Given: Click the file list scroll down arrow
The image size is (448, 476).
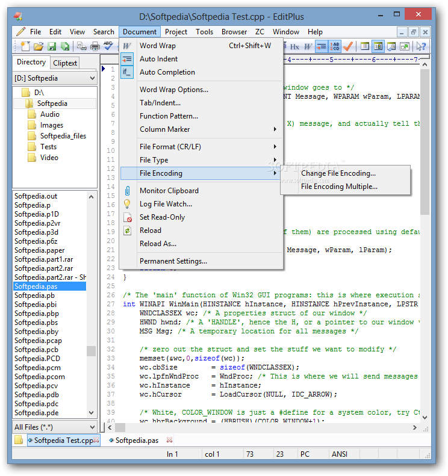Looking at the screenshot, I should (91, 413).
